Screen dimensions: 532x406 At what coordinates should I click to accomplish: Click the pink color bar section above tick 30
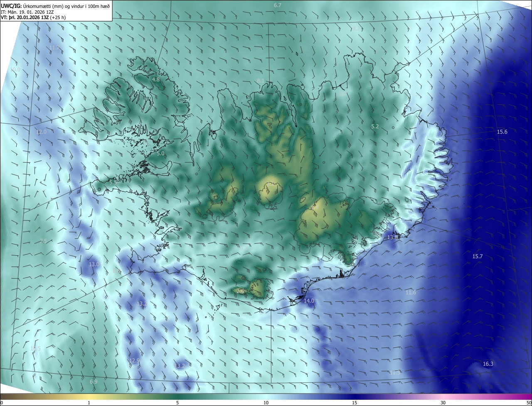[x=443, y=397]
